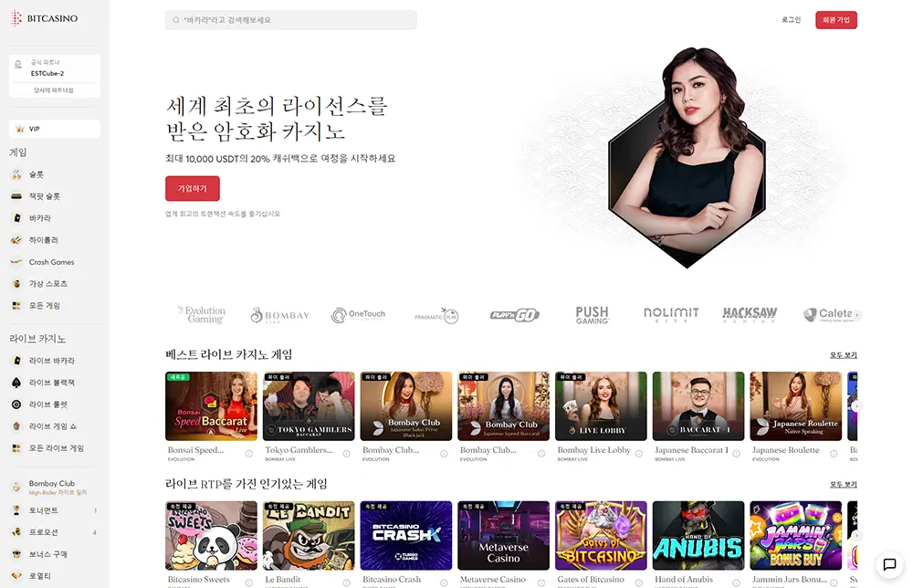Filter by Play'n GO provider logo

point(515,315)
